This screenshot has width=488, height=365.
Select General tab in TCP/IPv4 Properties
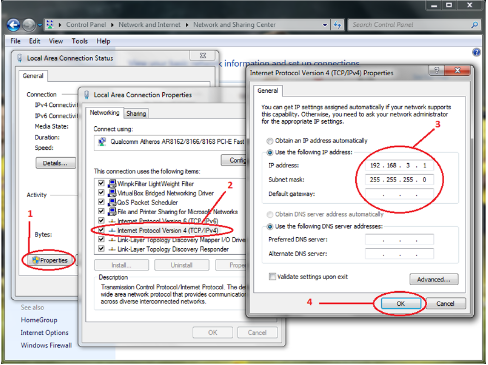(x=268, y=91)
